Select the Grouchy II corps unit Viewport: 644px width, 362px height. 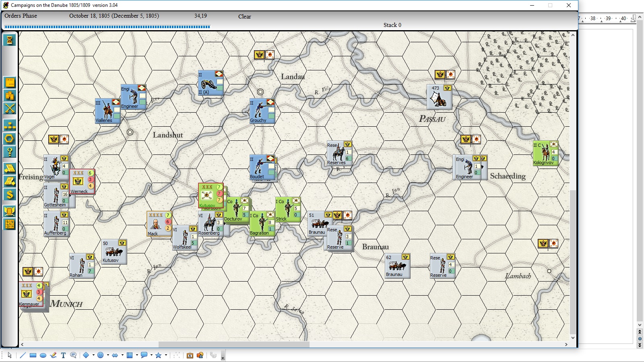coord(262,111)
